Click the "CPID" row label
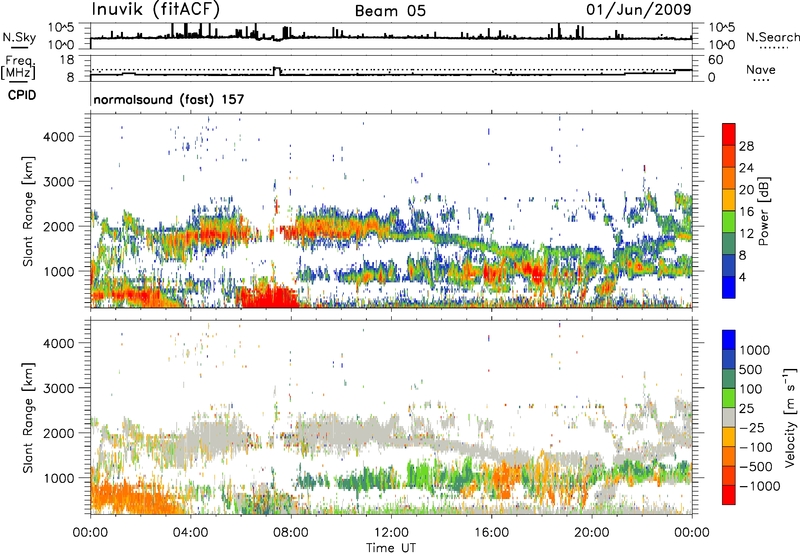This screenshot has height=554, width=800. (22, 95)
